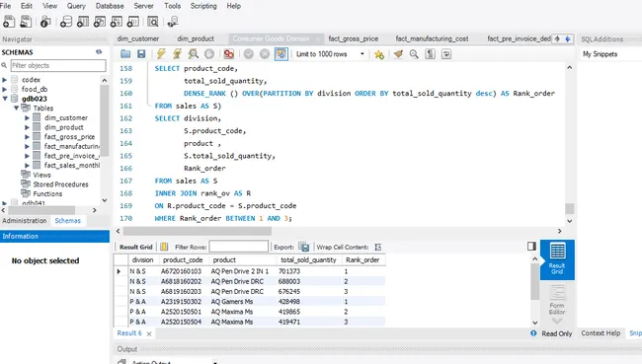The image size is (642, 364).
Task: Toggle continue-on-error for script execution
Action: click(x=228, y=54)
